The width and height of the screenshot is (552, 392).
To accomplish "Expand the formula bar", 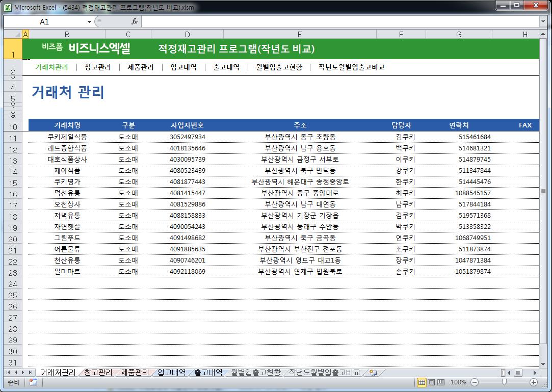I will 543,21.
